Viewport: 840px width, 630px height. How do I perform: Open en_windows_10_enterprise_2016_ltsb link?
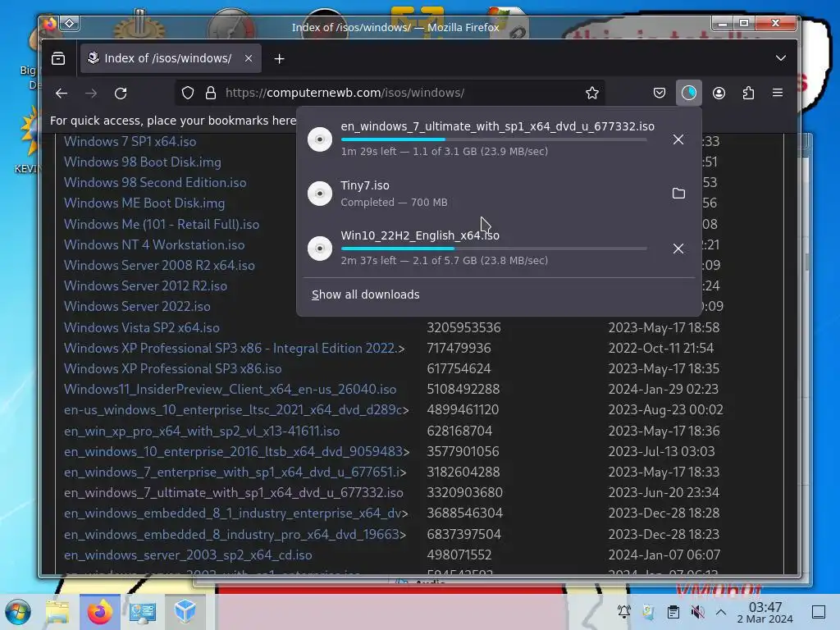coord(237,452)
